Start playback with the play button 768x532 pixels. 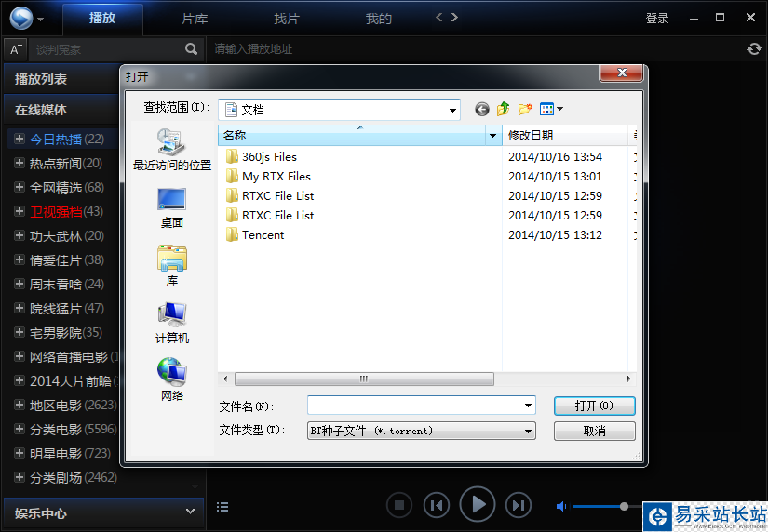[x=477, y=504]
